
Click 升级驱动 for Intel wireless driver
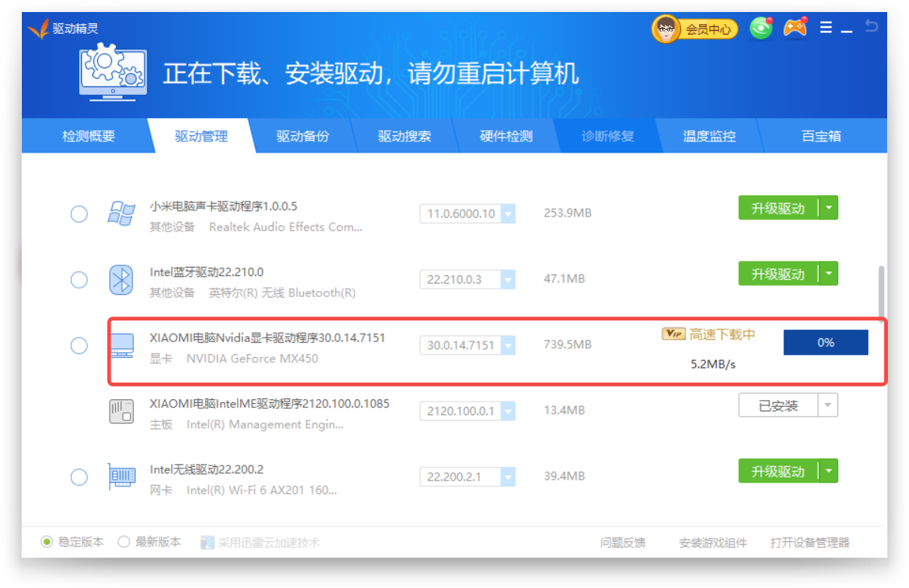click(x=778, y=471)
